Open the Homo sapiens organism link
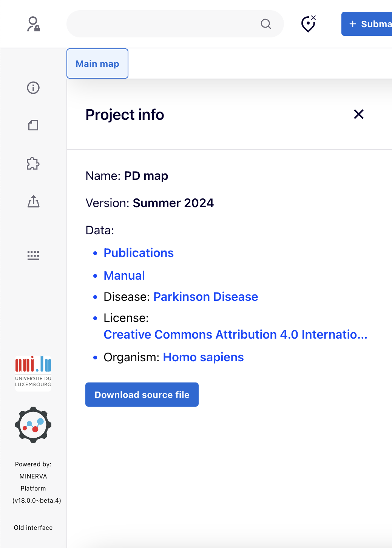 pyautogui.click(x=203, y=357)
